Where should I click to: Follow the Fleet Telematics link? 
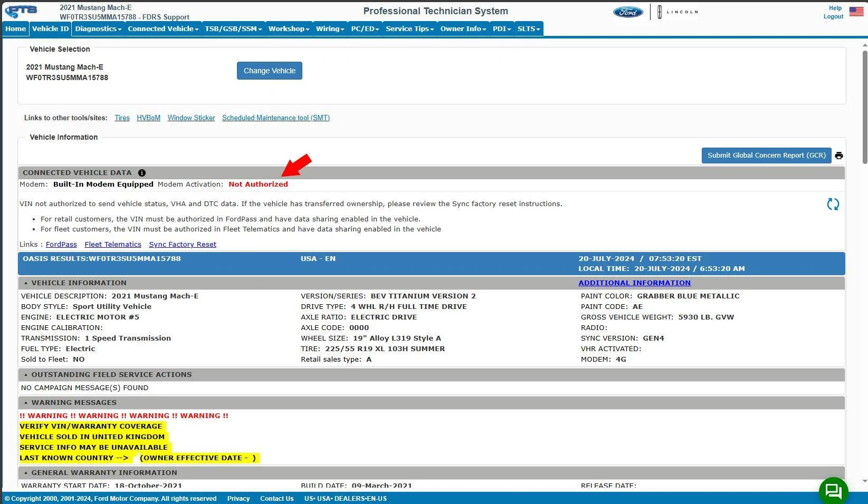113,245
